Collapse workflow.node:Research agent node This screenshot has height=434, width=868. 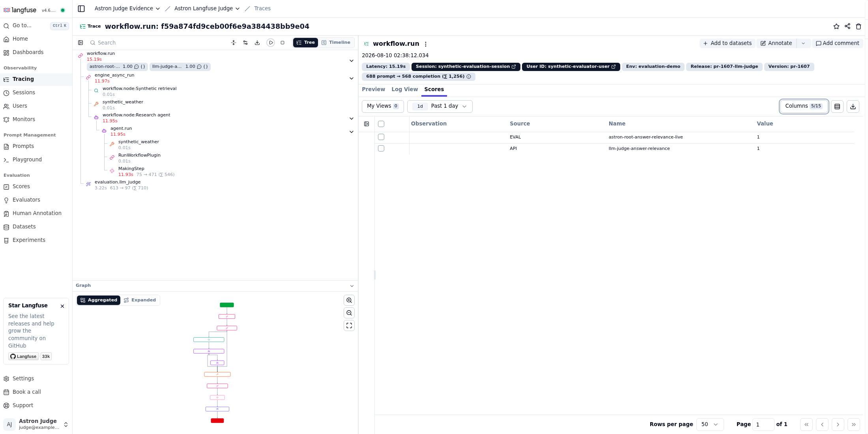coord(351,118)
